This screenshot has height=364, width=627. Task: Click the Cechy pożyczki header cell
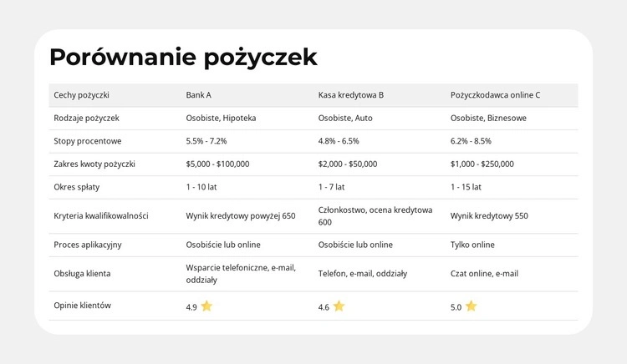(82, 95)
